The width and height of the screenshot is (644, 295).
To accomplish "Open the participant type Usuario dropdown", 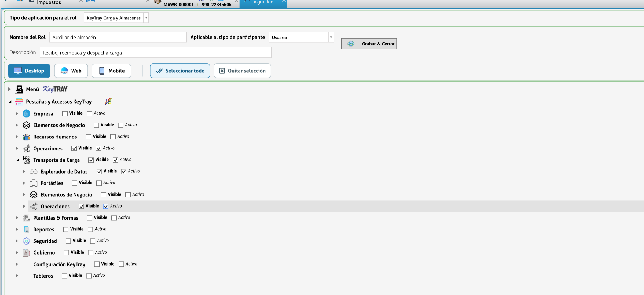I will [x=331, y=37].
